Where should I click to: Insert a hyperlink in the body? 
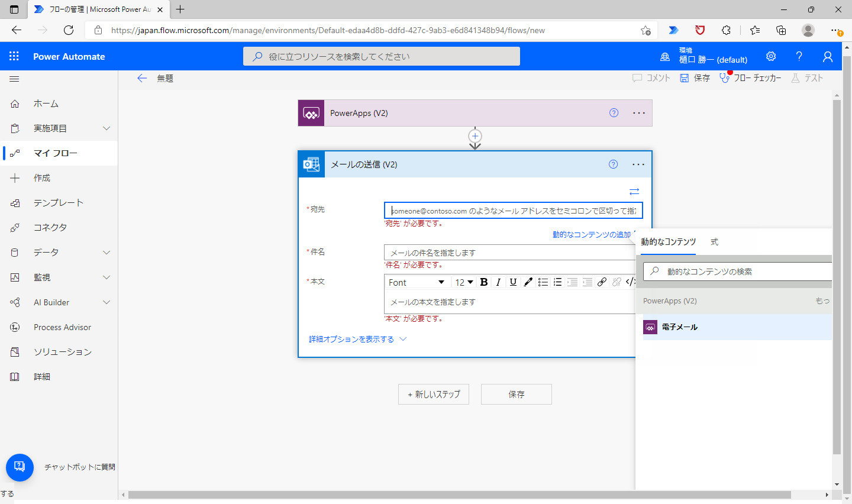pyautogui.click(x=602, y=282)
